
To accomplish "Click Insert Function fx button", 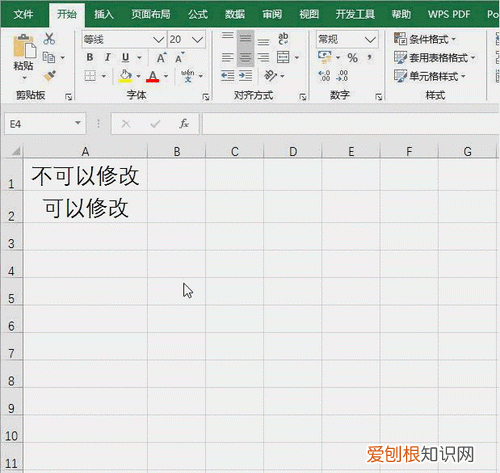I will (x=184, y=124).
